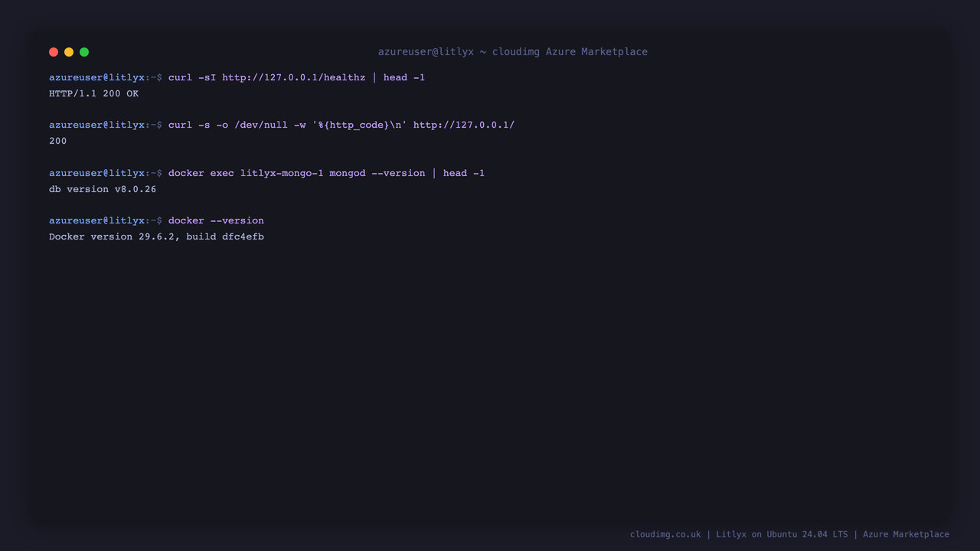Click the curl command with '%{http_code}' format
The image size is (980, 551).
[x=341, y=125]
